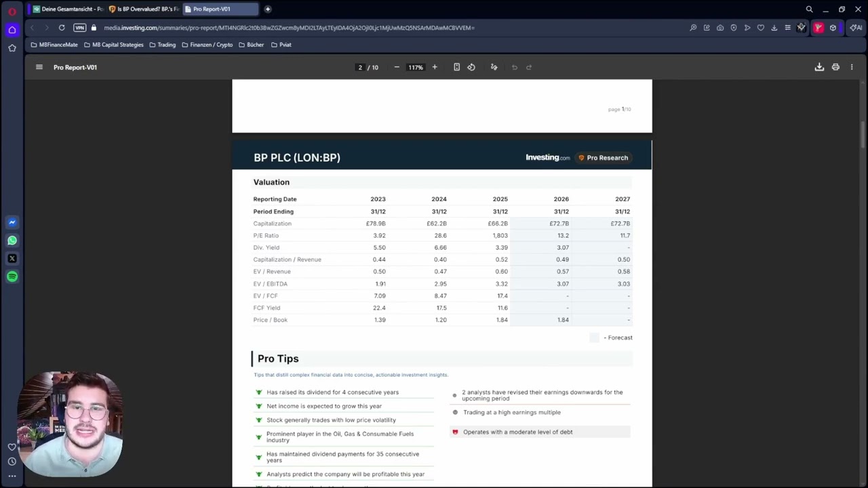Open the Easy Setup sliders icon
Screen dimensions: 868x488
788,28
